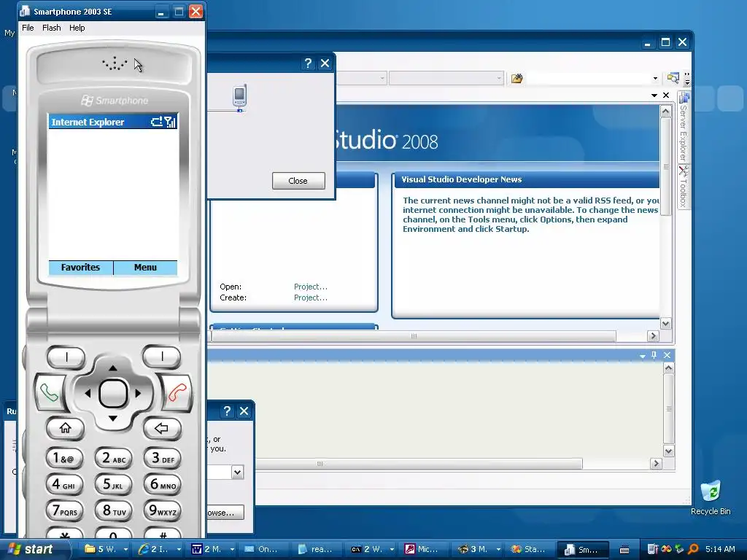Click the help question mark on device dialog
747x560 pixels.
[309, 63]
